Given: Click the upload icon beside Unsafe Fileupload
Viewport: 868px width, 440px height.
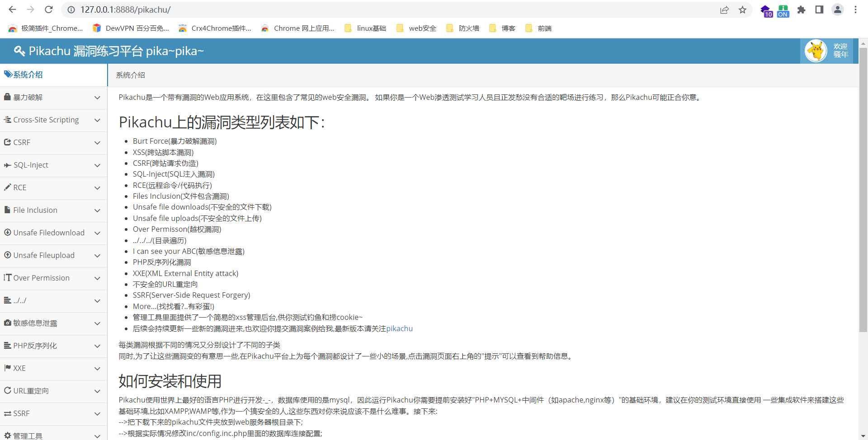Looking at the screenshot, I should coord(8,255).
